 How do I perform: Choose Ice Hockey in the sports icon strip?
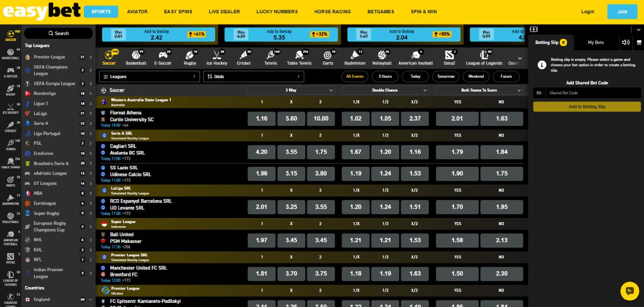coord(217,58)
